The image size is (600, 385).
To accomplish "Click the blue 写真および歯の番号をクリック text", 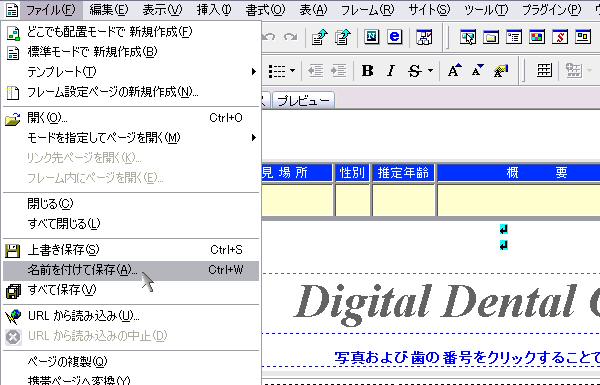I will pos(467,357).
